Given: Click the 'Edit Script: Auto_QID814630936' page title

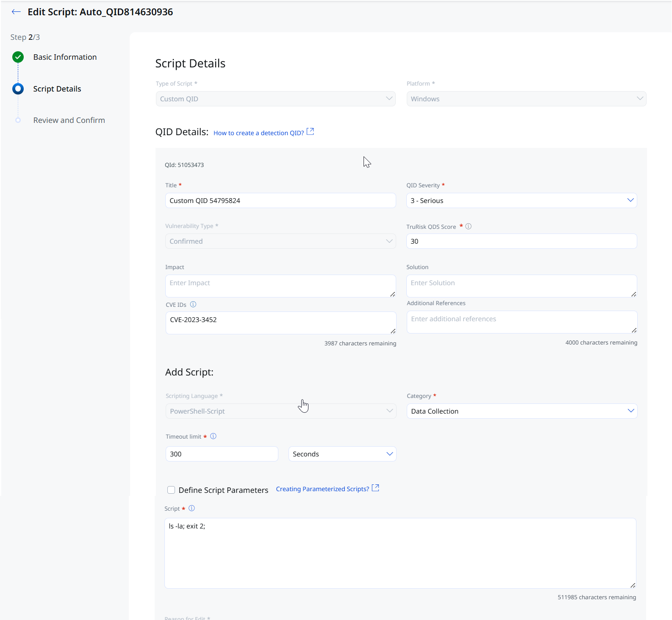Looking at the screenshot, I should click(x=100, y=12).
